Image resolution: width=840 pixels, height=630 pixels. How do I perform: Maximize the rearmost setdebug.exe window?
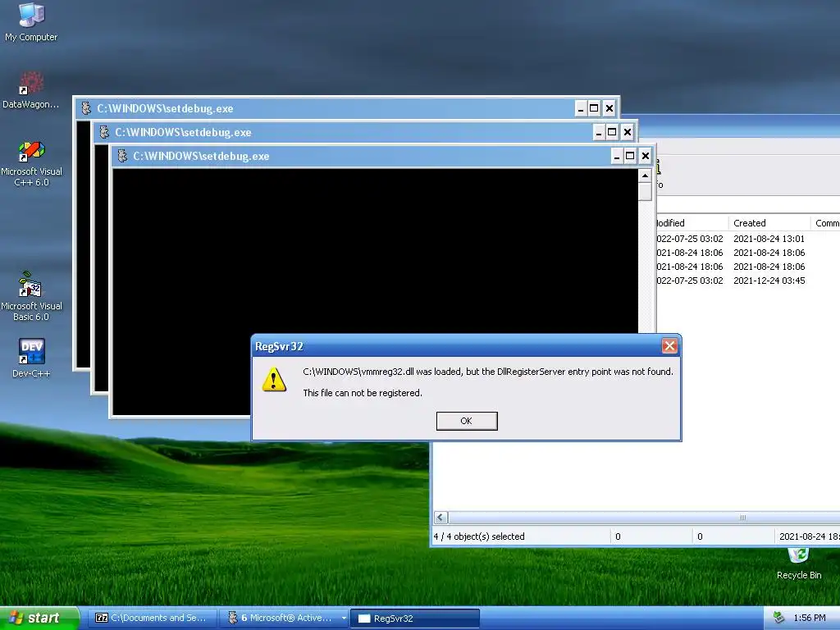point(594,108)
